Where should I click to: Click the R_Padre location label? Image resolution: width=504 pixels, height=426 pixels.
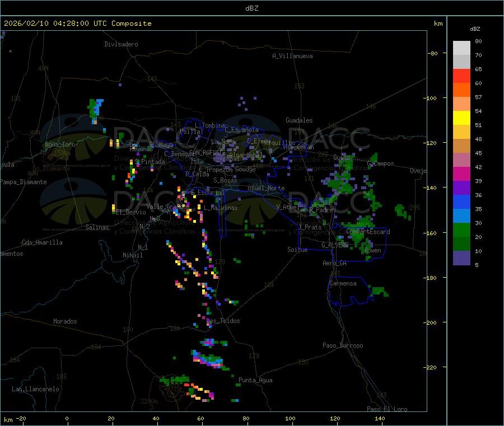[321, 210]
